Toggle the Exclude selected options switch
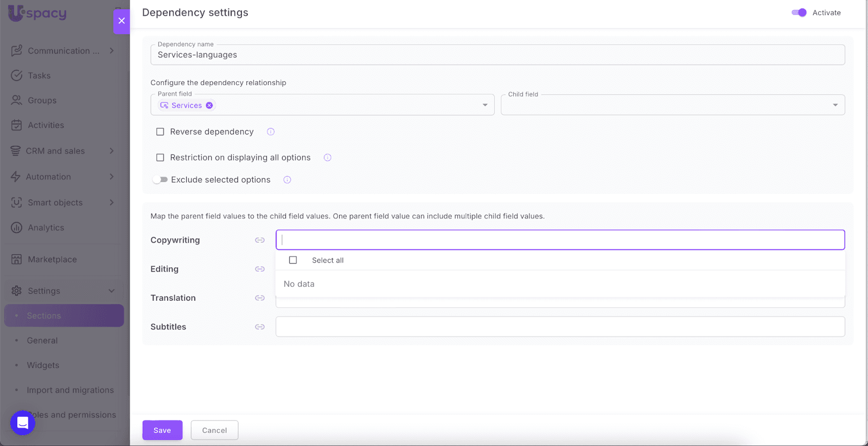 tap(160, 180)
